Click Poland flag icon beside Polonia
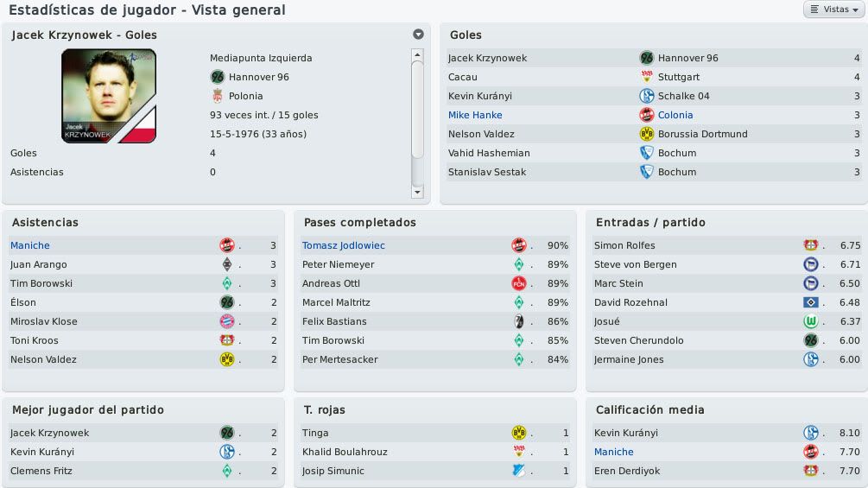Screen dimensions: 868x488 218,96
